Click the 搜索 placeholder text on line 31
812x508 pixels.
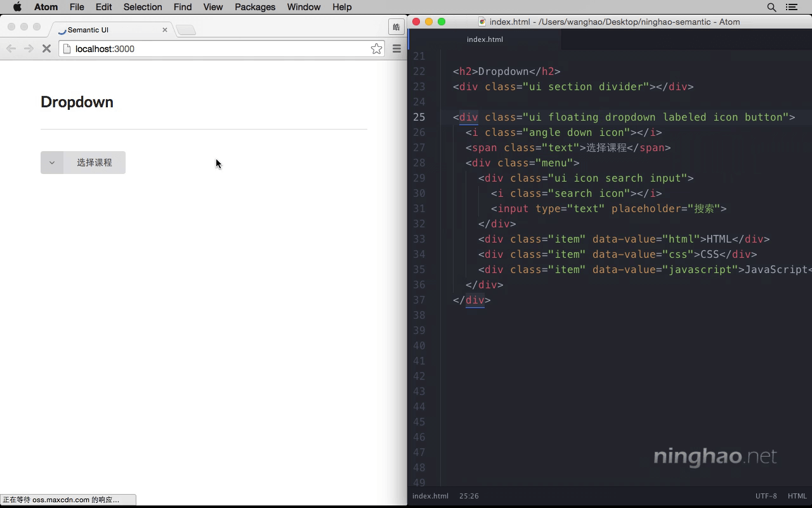click(x=704, y=208)
